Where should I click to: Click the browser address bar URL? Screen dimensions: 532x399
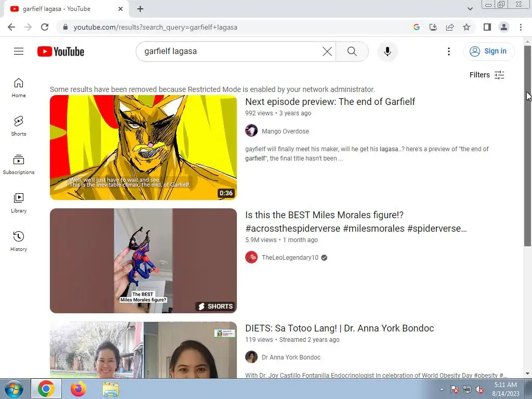pos(155,27)
